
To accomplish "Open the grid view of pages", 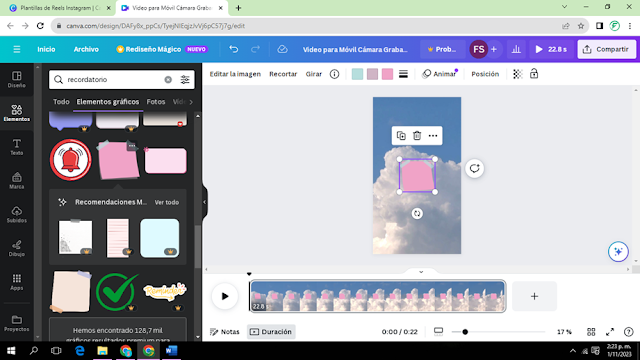I will click(591, 332).
